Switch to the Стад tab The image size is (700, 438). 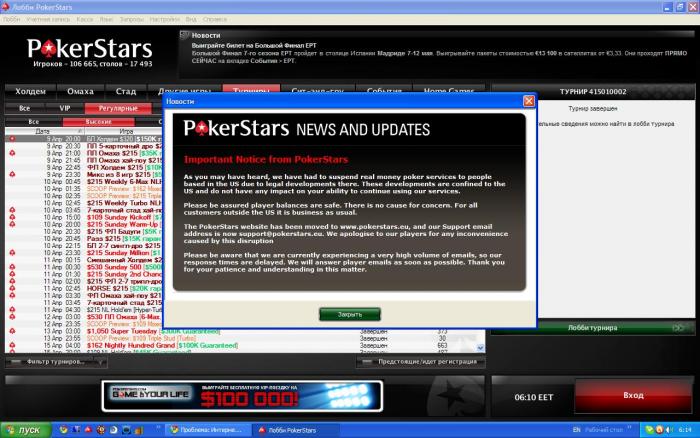pyautogui.click(x=126, y=91)
